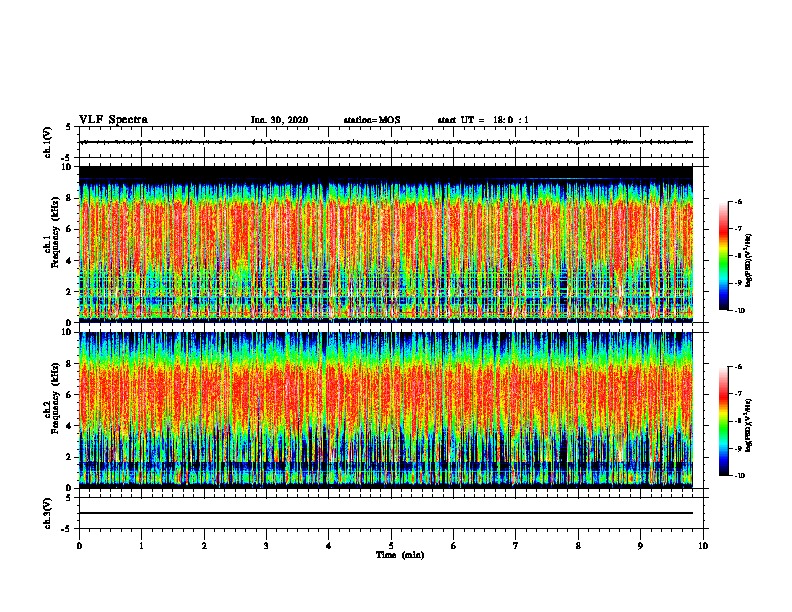Click the "ch.1(V)" axis label
The image size is (792, 612).
[47, 142]
